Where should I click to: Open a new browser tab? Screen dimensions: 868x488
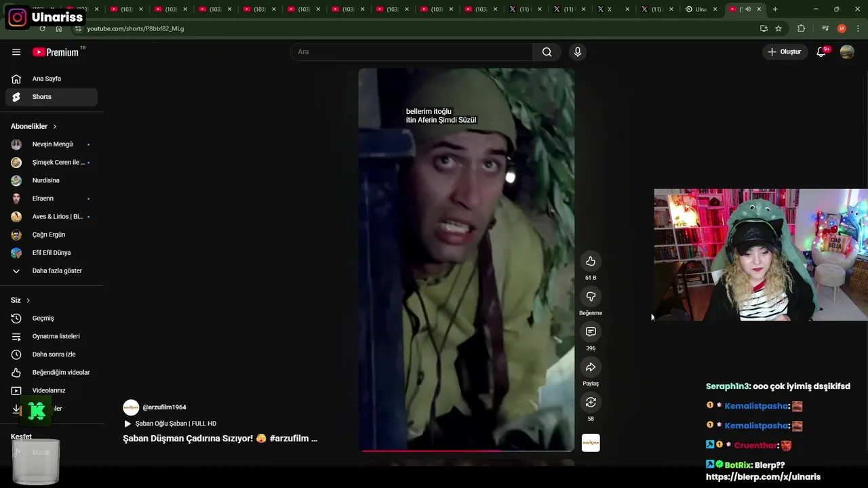775,9
